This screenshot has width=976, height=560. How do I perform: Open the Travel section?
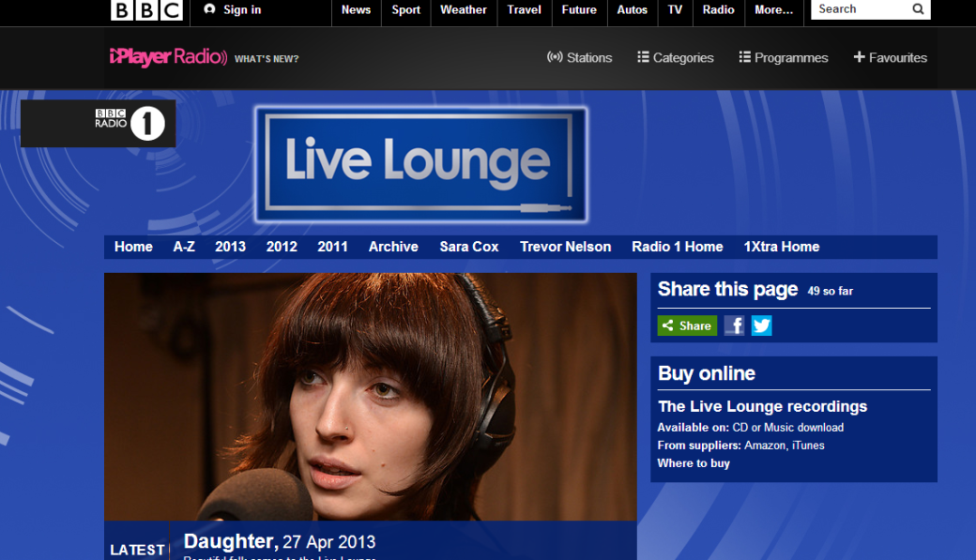click(524, 10)
